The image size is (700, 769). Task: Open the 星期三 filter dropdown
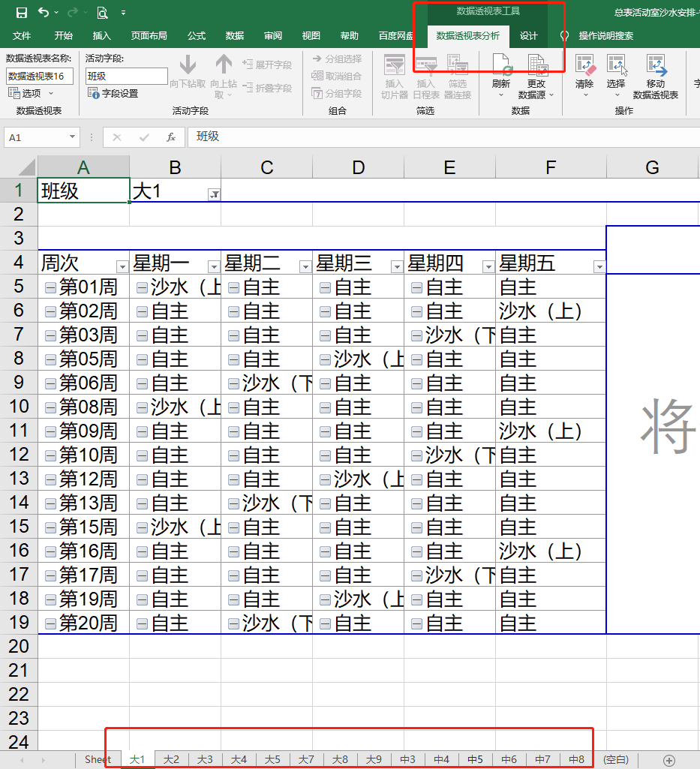(397, 267)
